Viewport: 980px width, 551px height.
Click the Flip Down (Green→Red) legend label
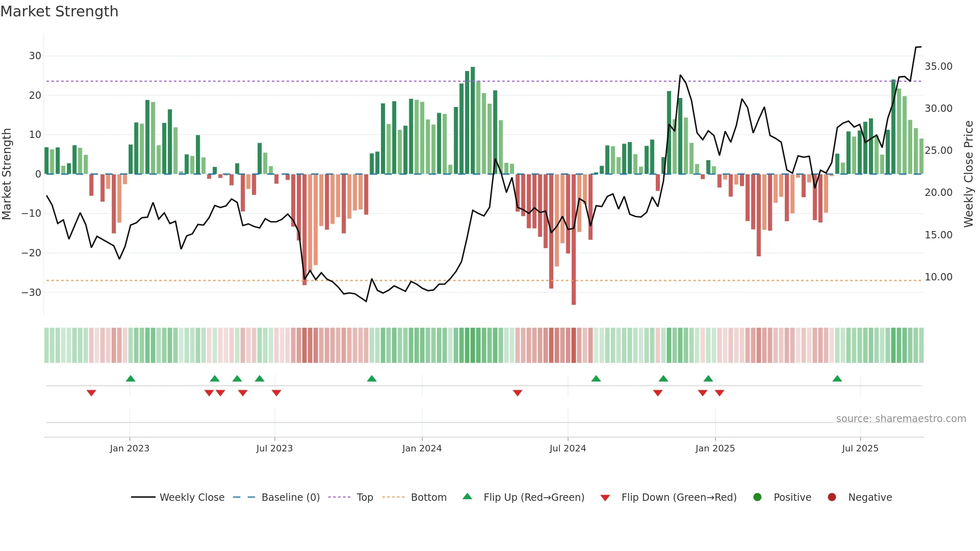[679, 497]
